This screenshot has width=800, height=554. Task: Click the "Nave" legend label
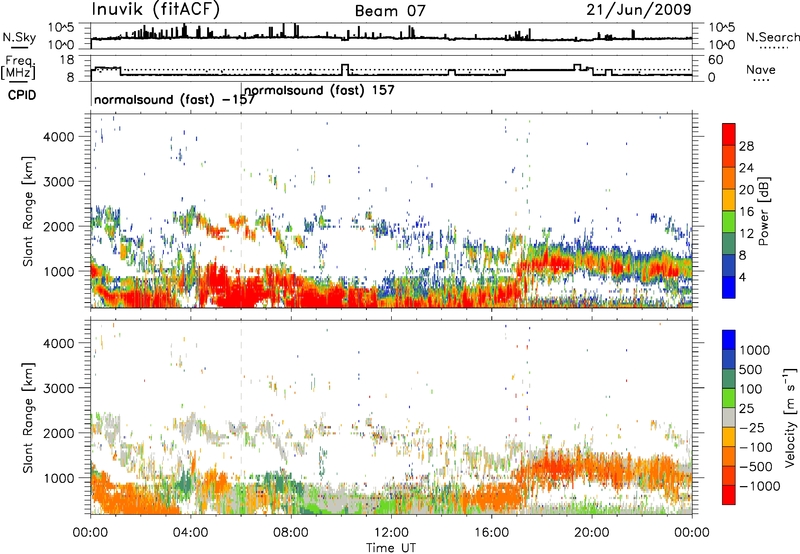tap(760, 69)
